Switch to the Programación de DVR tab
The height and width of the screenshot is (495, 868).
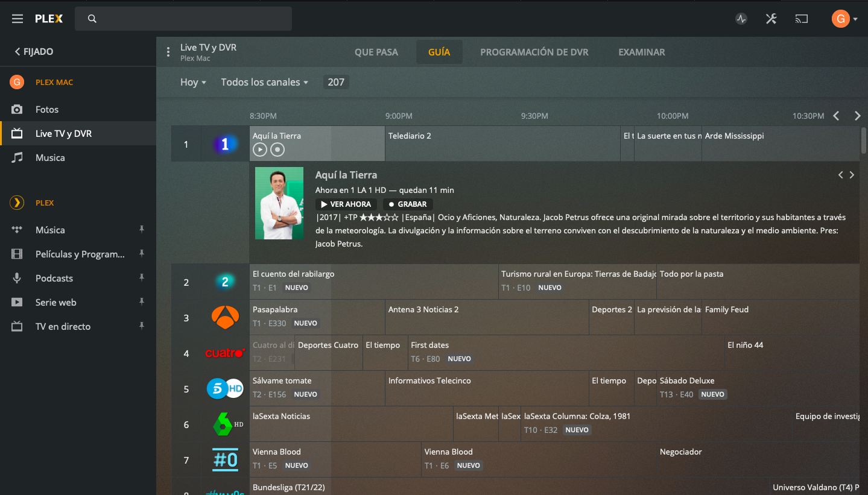[x=534, y=52]
